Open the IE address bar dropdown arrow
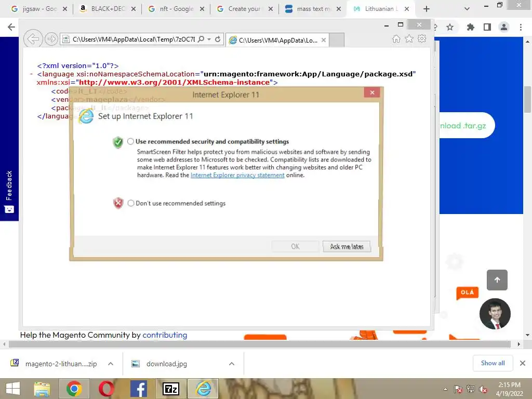This screenshot has width=532, height=399. point(209,39)
